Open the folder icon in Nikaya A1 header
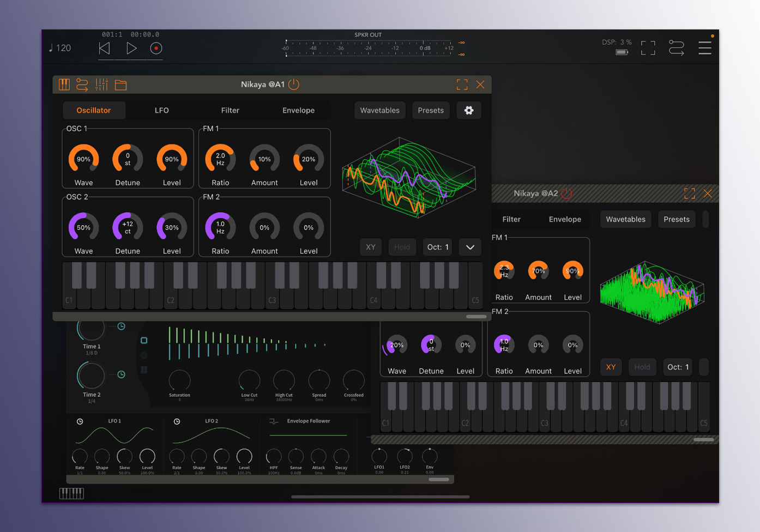The width and height of the screenshot is (760, 532). (120, 84)
